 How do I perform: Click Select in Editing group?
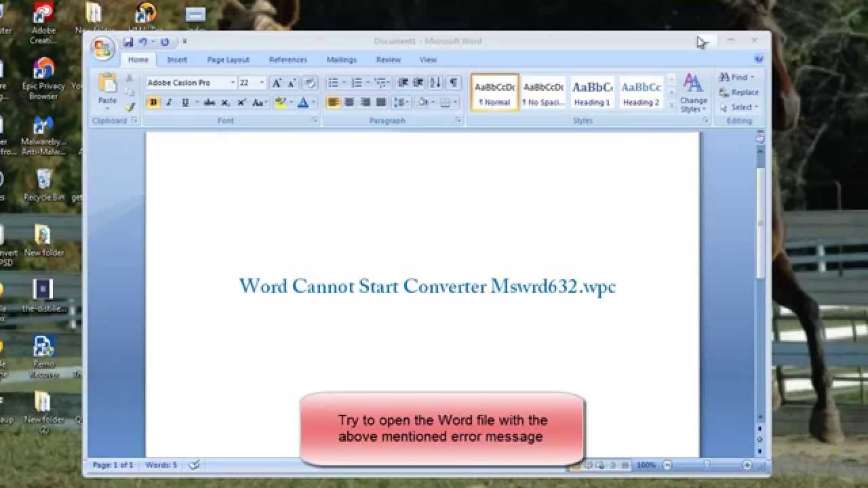click(739, 107)
